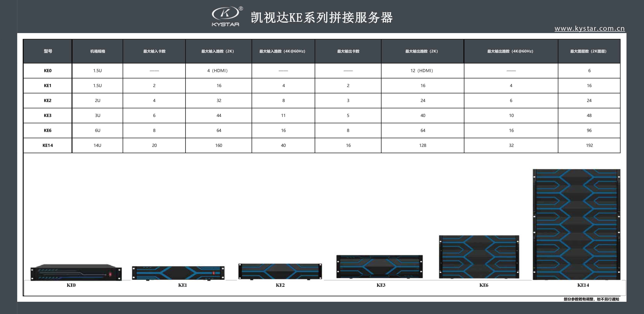Select the 最大输出卡数 column header

point(348,51)
